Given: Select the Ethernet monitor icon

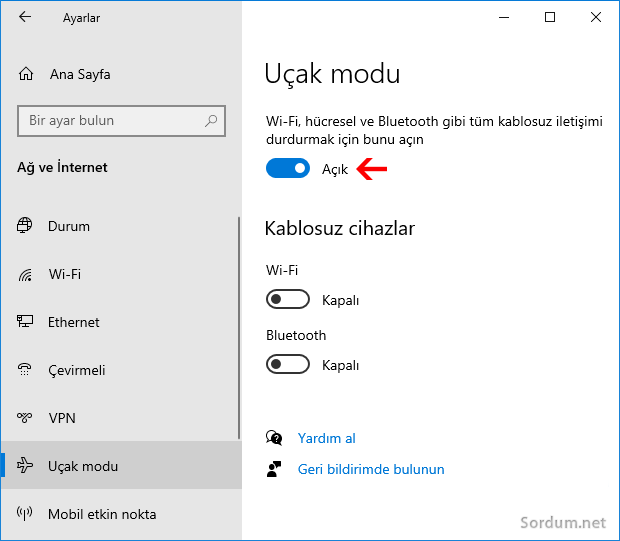Looking at the screenshot, I should tap(25, 322).
